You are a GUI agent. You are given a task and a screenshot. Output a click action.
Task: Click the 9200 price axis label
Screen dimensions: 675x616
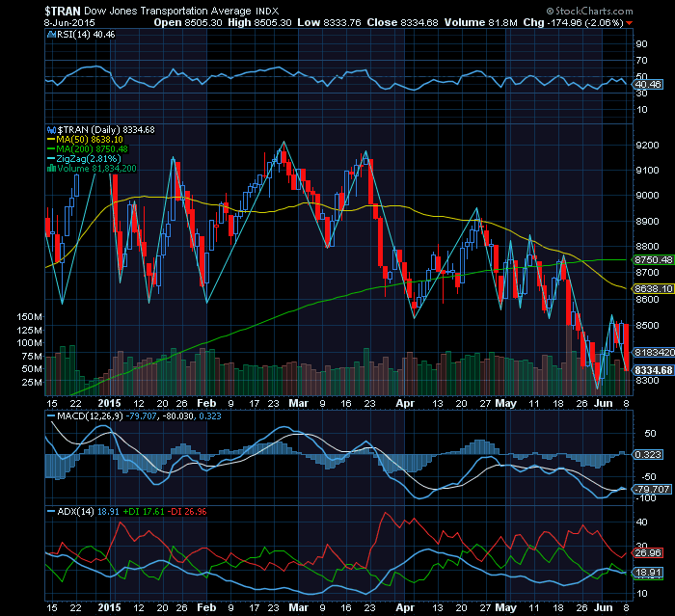(647, 145)
